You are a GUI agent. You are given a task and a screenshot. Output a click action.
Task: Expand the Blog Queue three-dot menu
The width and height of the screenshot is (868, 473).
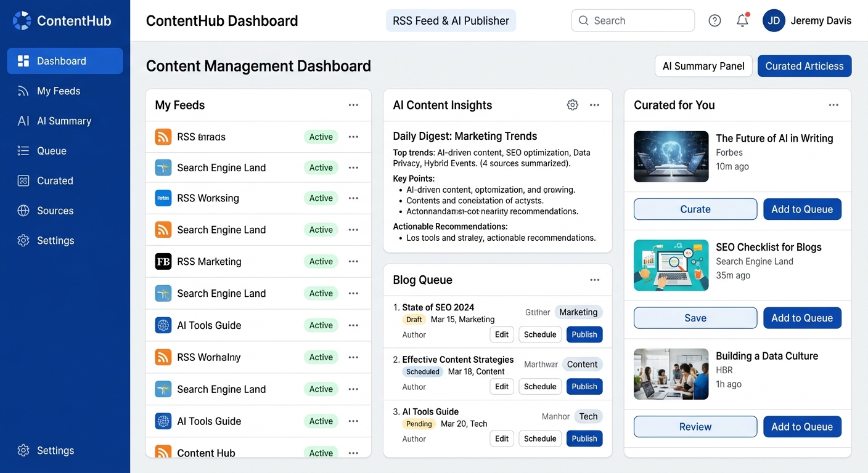(x=594, y=280)
